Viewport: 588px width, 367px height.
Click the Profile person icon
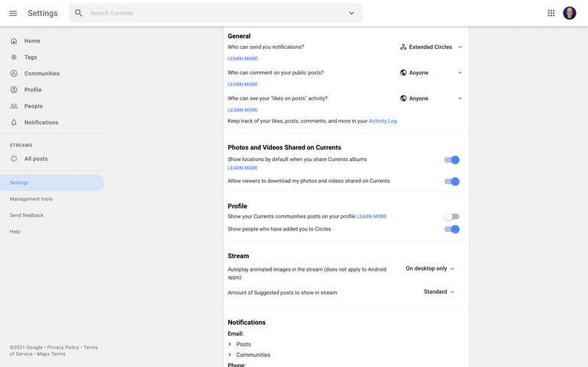(14, 89)
